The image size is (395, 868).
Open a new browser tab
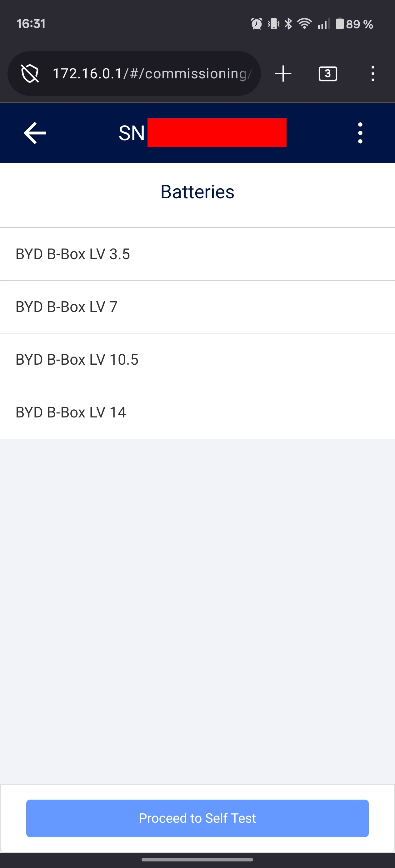pos(283,73)
